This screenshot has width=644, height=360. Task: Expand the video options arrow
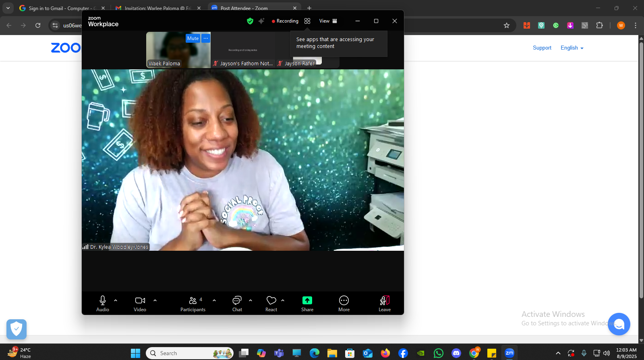(155, 300)
